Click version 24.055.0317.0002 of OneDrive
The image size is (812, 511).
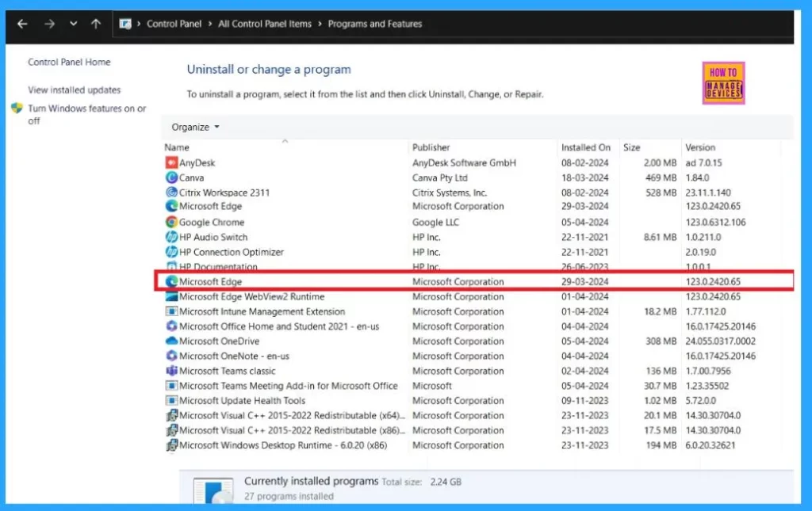pos(720,341)
